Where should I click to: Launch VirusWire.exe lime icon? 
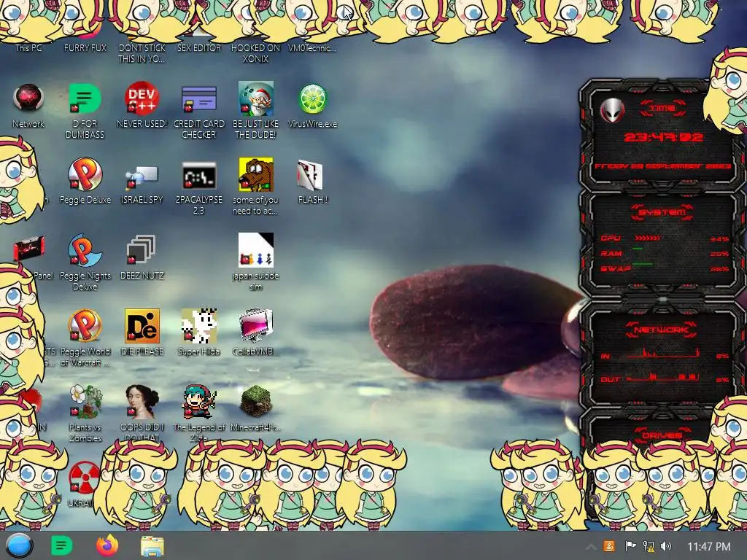tap(312, 98)
